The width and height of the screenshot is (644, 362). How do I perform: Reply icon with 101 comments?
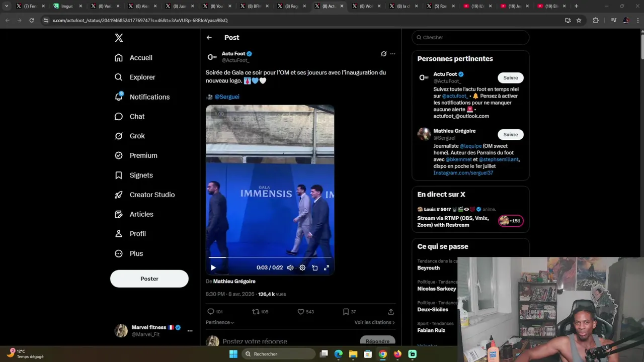tap(215, 312)
